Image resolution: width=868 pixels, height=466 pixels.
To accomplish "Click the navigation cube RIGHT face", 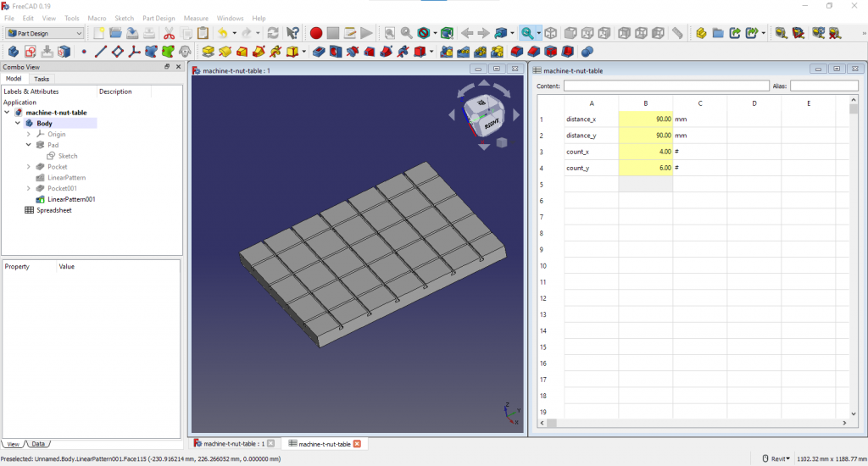I will pyautogui.click(x=492, y=123).
